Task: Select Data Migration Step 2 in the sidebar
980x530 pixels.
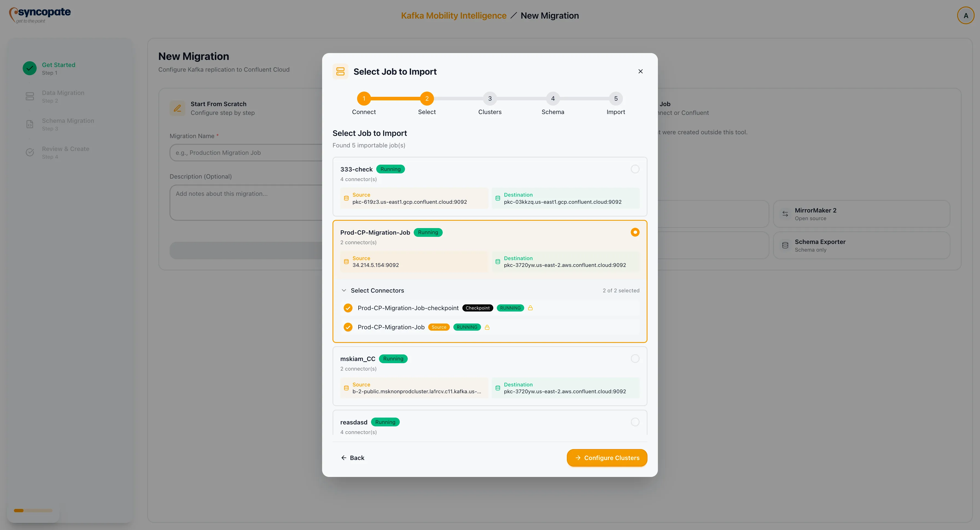Action: (x=63, y=96)
